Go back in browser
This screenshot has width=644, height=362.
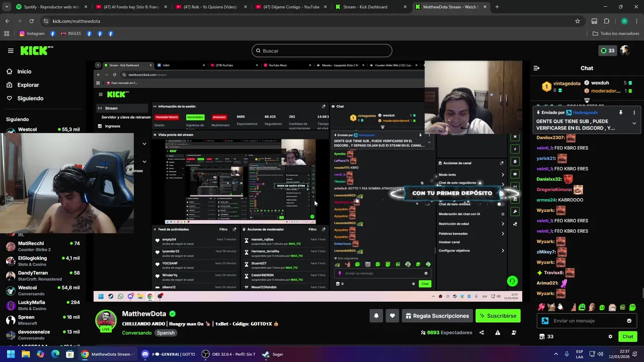point(7,21)
